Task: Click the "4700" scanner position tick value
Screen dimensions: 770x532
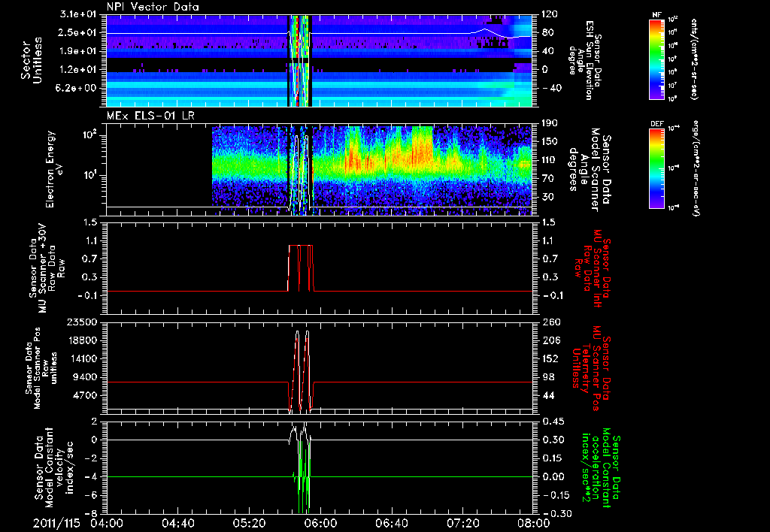Action: tap(86, 395)
